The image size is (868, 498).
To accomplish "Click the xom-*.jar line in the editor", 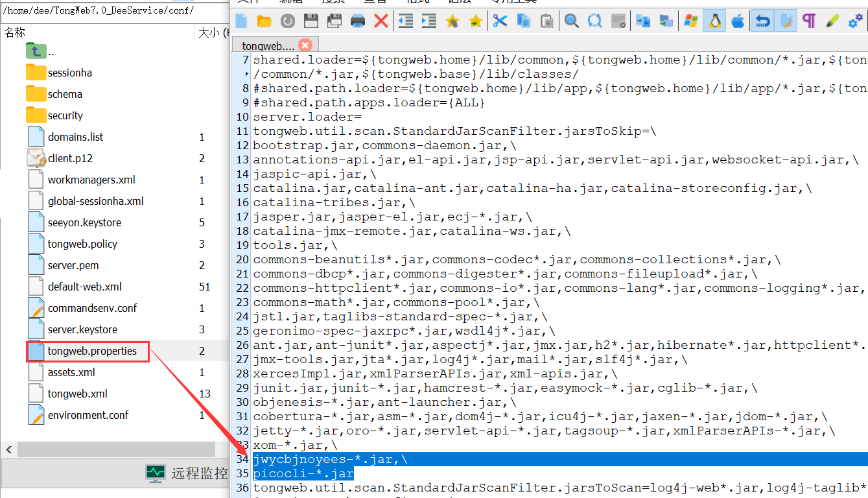I will point(295,445).
